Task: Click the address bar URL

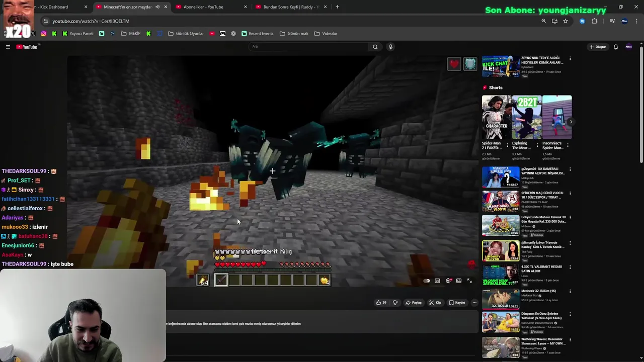Action: [x=91, y=21]
